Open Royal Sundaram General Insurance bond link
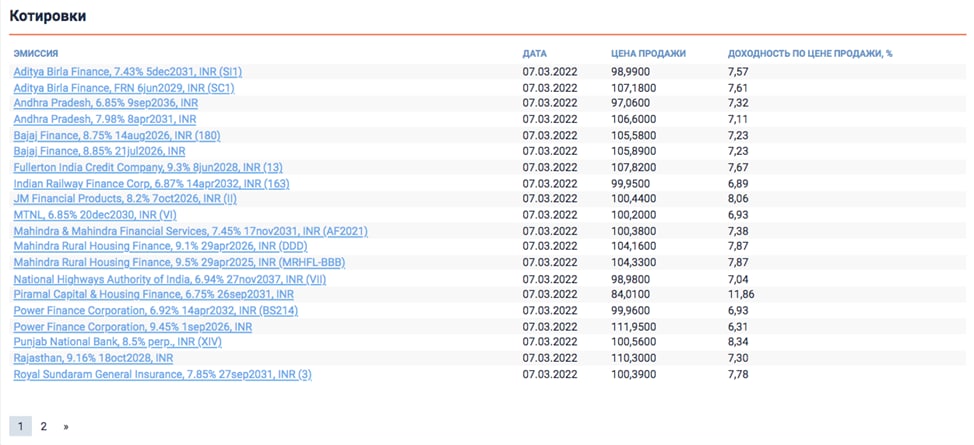974x445 pixels. pos(162,375)
